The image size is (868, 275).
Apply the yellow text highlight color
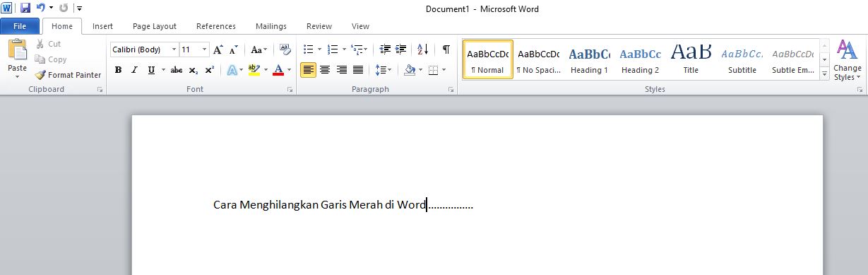[254, 70]
